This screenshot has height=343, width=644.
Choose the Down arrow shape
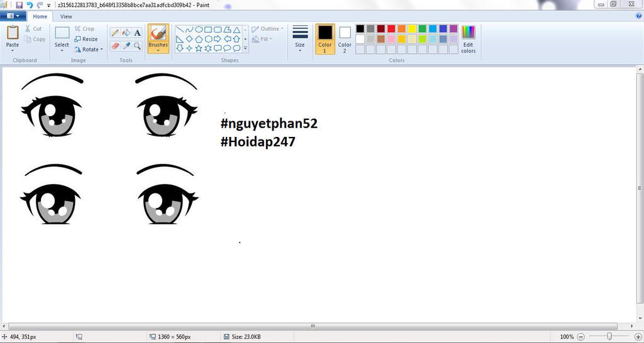(180, 48)
